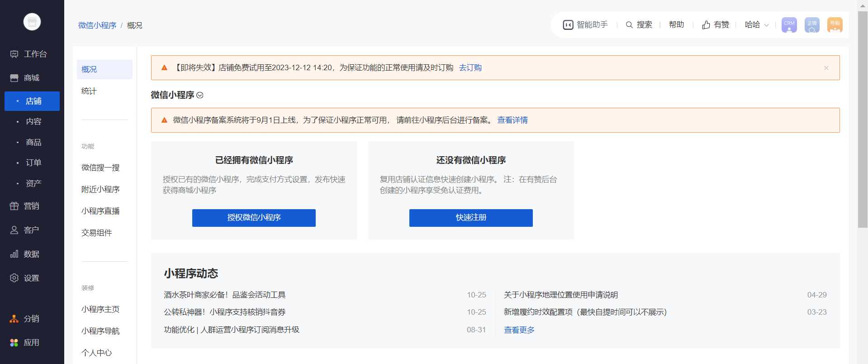Open 小程序导航 decoration page
This screenshot has height=364, width=868.
pyautogui.click(x=100, y=331)
